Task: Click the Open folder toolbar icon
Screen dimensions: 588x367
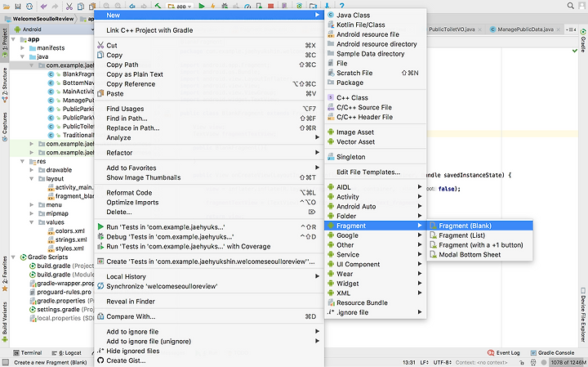Action: click(7, 6)
